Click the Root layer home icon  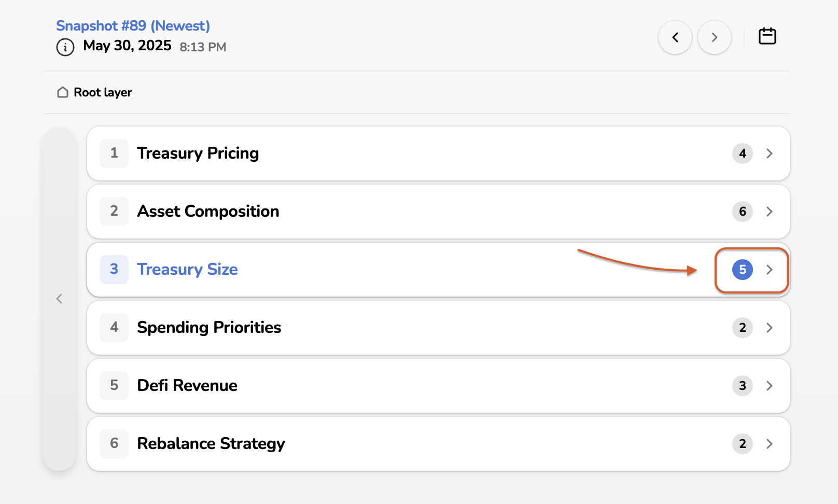(63, 92)
